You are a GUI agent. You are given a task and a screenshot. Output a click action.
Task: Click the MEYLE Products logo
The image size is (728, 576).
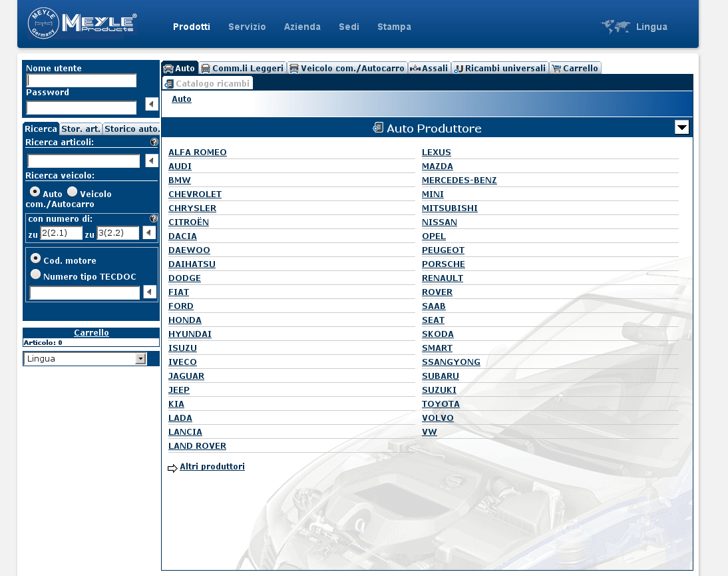(x=82, y=23)
